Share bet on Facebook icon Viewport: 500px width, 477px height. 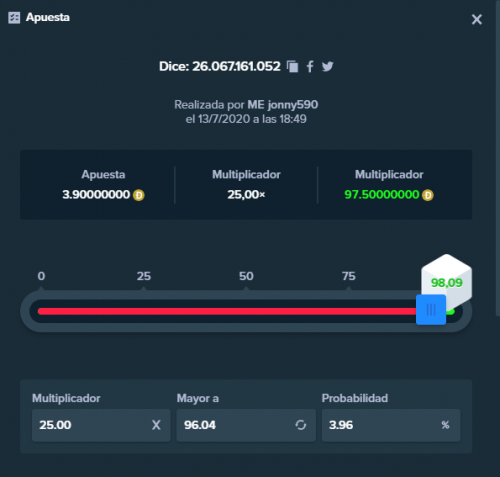coord(310,66)
